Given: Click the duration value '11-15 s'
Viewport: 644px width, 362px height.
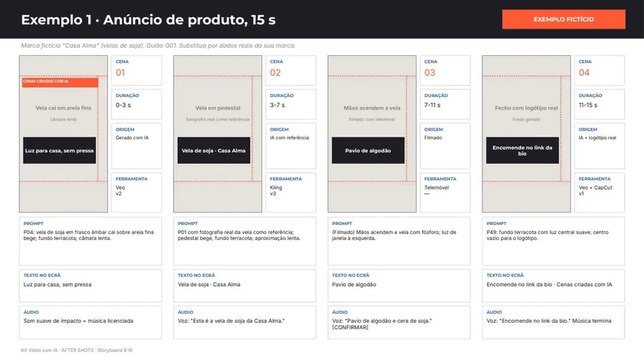Looking at the screenshot, I should tap(588, 105).
